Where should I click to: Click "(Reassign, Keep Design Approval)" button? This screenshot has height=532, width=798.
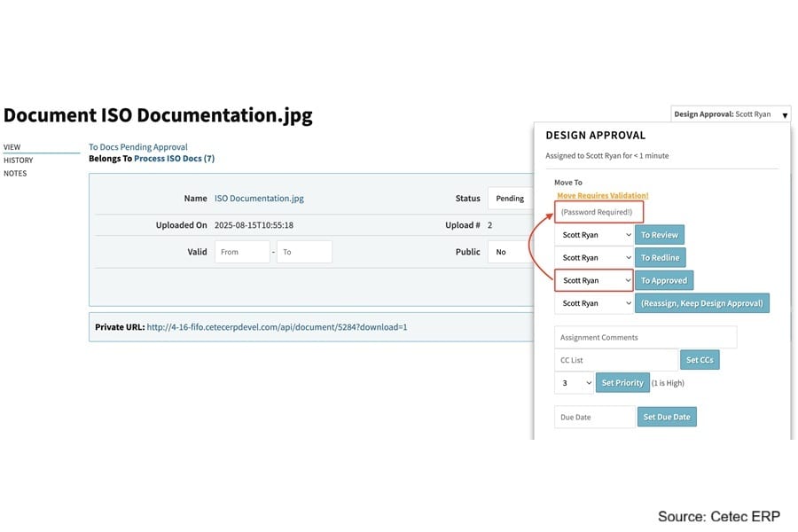point(703,302)
